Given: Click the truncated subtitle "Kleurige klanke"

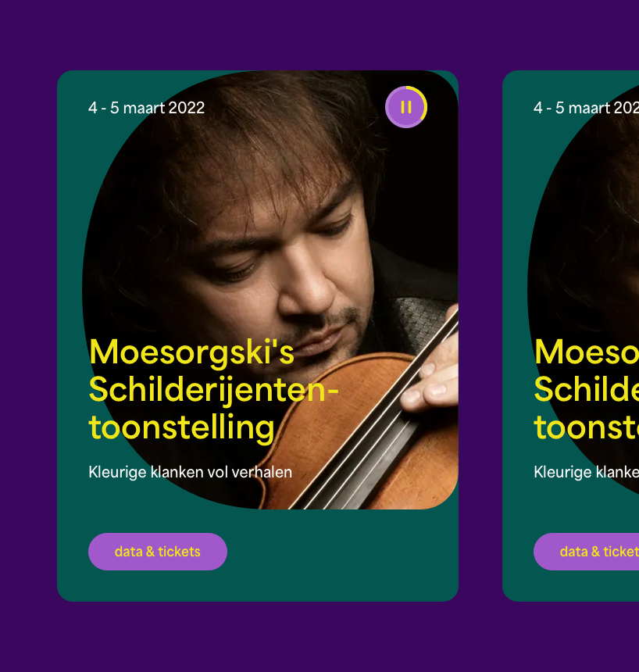Looking at the screenshot, I should click(587, 472).
